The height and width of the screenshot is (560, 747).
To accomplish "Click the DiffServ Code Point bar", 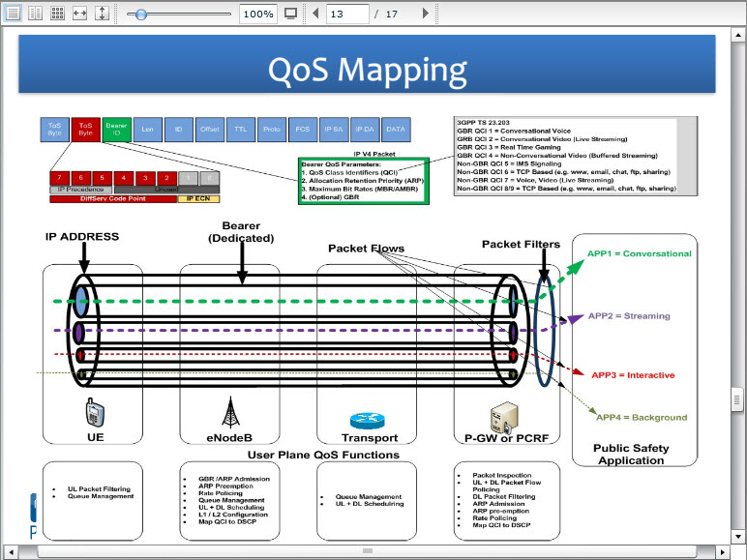I will [113, 199].
